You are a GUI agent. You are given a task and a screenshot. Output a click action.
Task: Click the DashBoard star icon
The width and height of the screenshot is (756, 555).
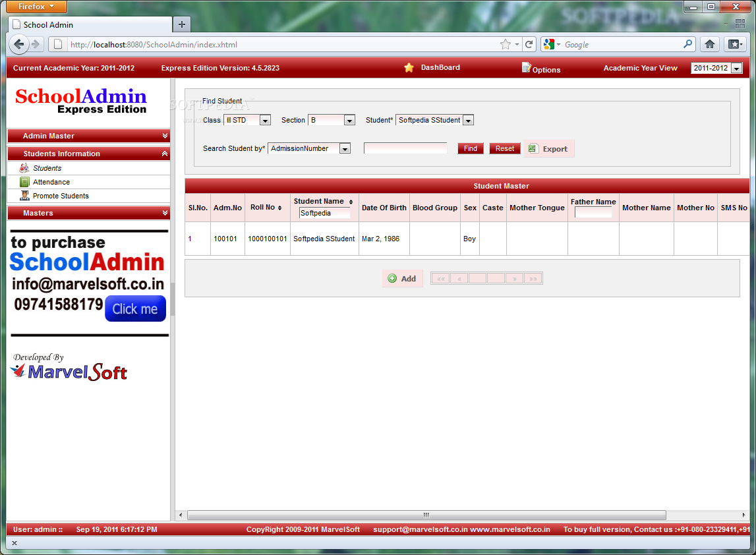pos(409,68)
